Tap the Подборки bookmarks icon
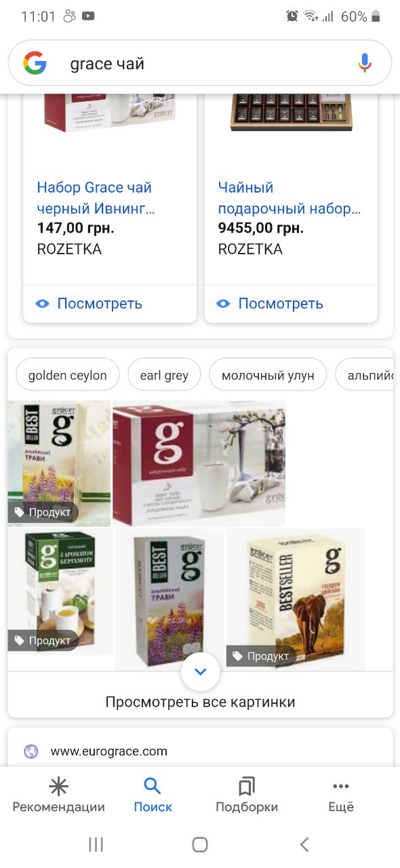400x868 pixels. coord(247,787)
